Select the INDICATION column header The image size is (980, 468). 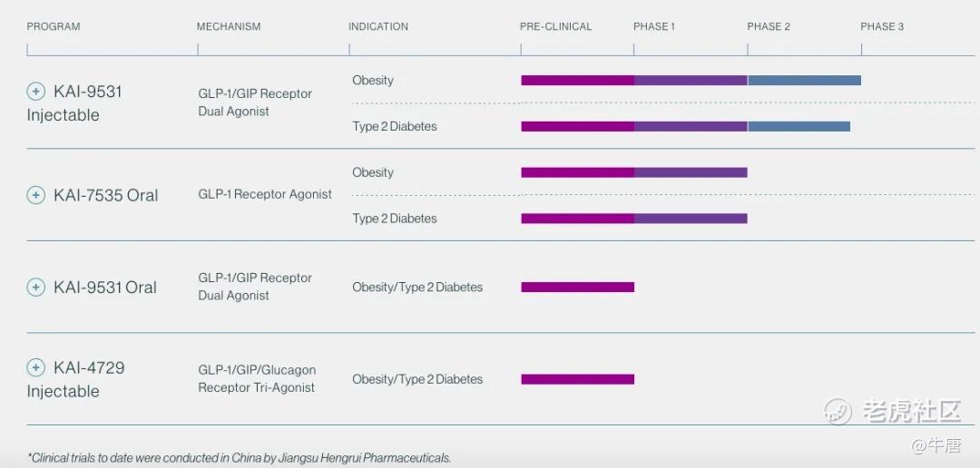378,26
